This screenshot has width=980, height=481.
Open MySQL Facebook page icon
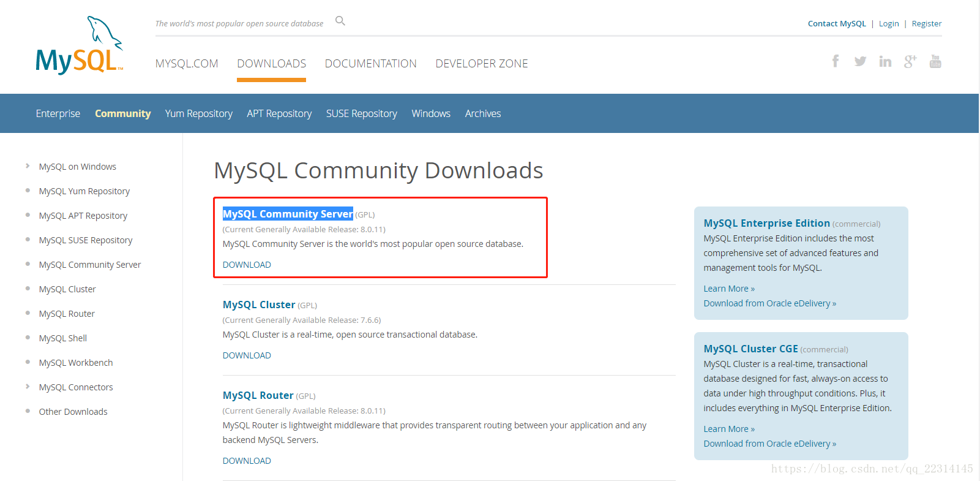pos(836,61)
